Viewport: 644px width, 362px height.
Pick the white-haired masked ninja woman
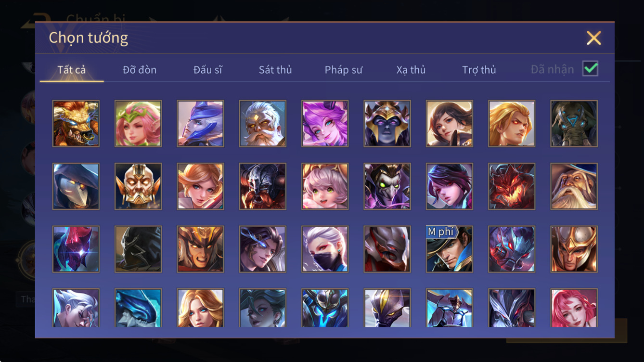[325, 249]
